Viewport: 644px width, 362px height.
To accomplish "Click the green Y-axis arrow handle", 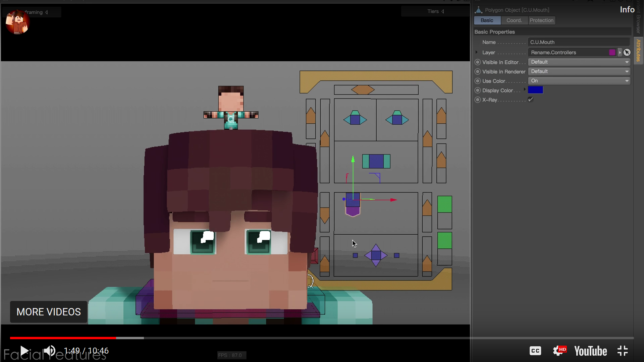I will 353,159.
